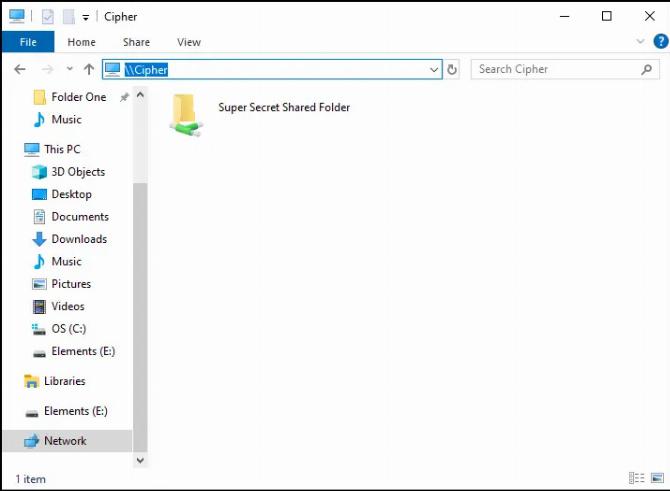Open Music under This PC
Image resolution: width=670 pixels, height=491 pixels.
click(66, 262)
